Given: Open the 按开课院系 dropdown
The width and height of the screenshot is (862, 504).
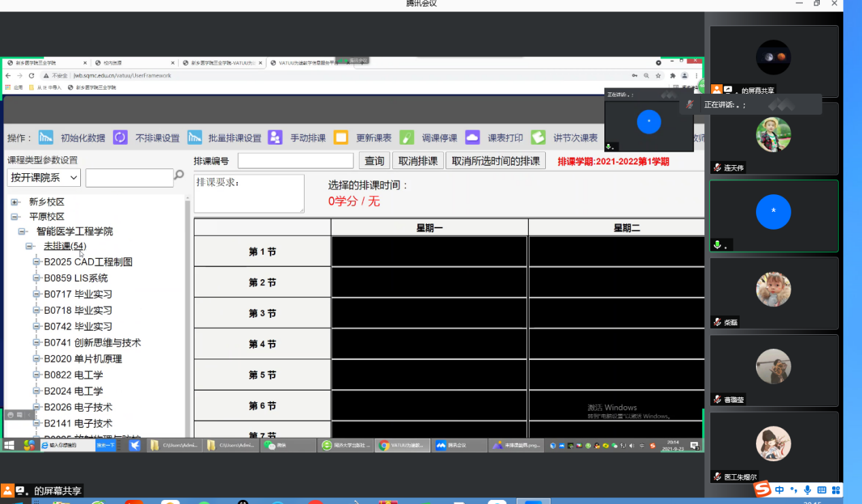Looking at the screenshot, I should 44,178.
